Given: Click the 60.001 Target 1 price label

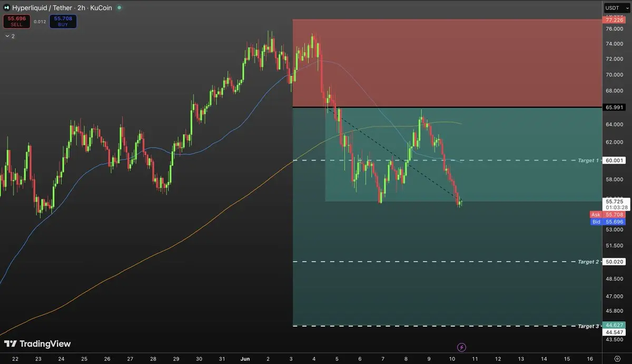Looking at the screenshot, I should click(x=614, y=160).
